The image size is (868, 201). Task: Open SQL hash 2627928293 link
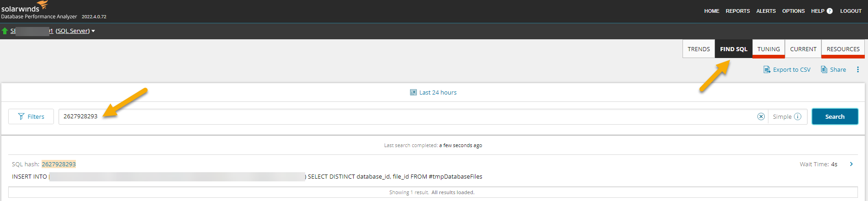[59, 164]
